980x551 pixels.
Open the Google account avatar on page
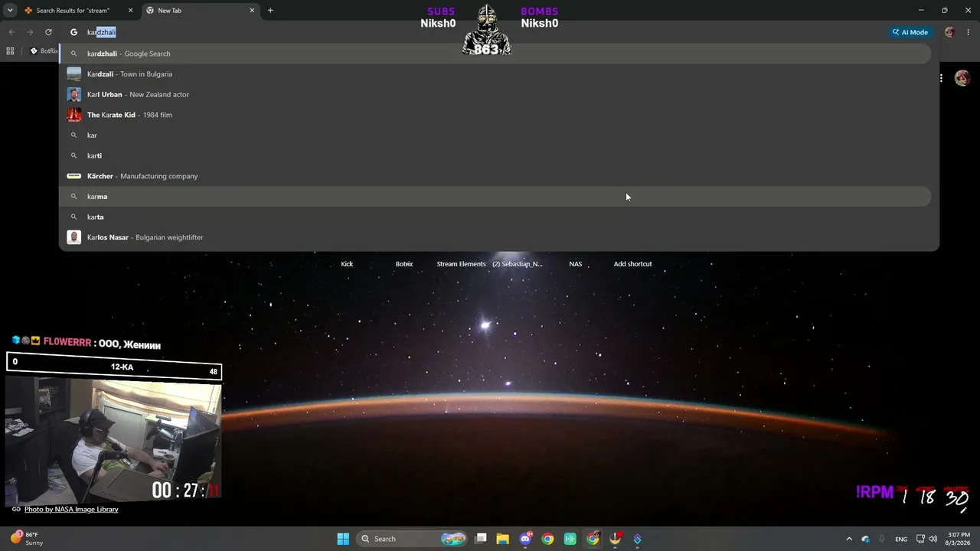pyautogui.click(x=962, y=78)
